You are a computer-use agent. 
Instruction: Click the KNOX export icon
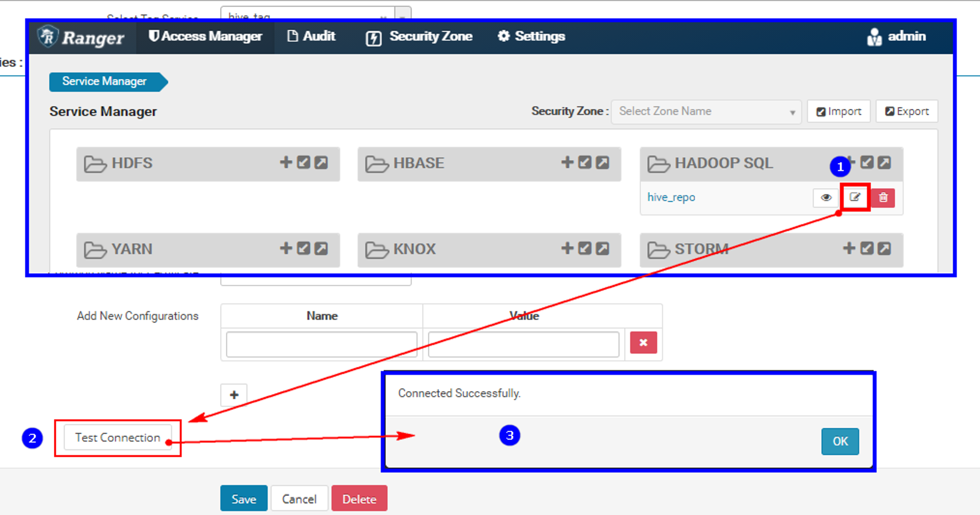(x=603, y=248)
